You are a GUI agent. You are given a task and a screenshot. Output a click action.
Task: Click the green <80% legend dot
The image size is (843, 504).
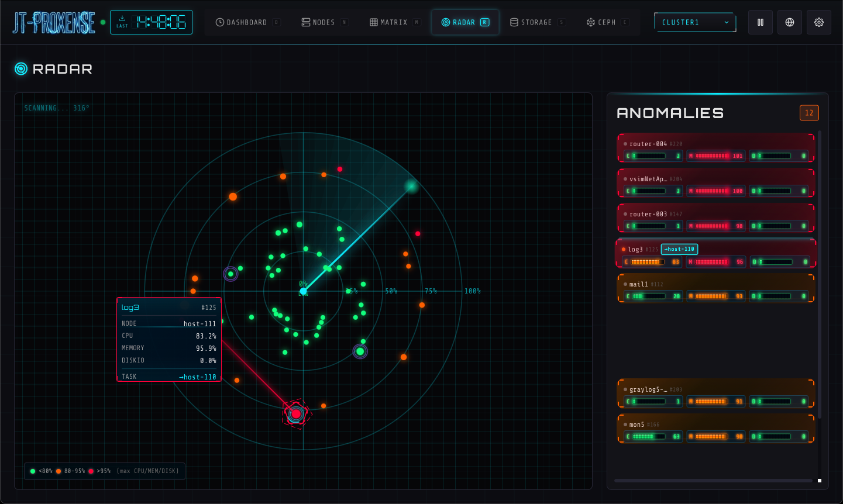pyautogui.click(x=33, y=471)
